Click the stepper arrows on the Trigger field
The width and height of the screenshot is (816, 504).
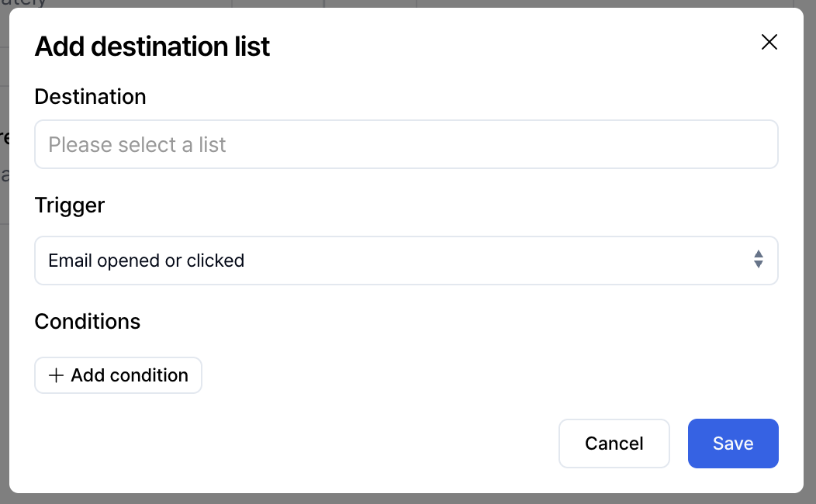(758, 261)
